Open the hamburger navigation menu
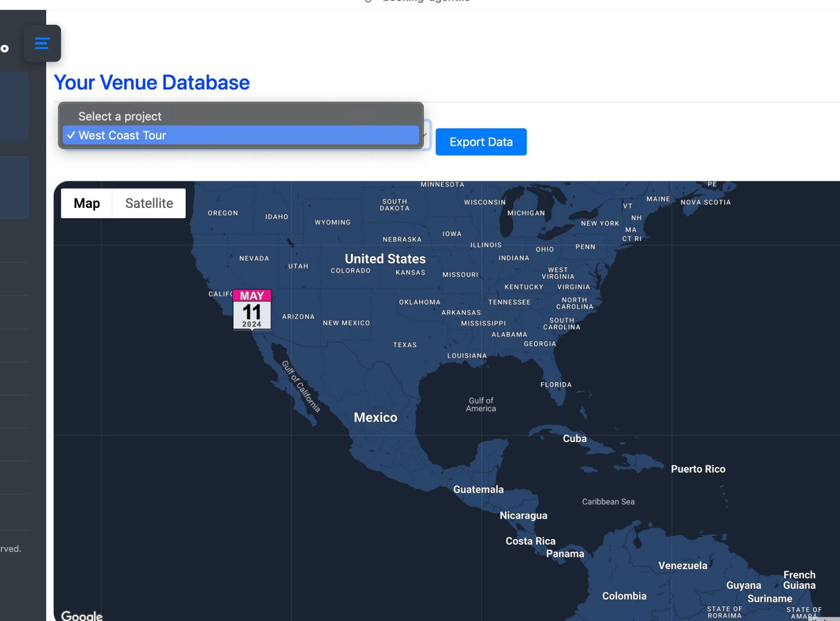The width and height of the screenshot is (840, 621). [41, 43]
